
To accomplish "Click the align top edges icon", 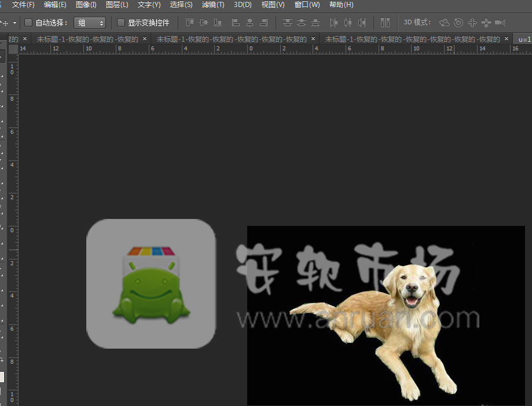I will [190, 23].
